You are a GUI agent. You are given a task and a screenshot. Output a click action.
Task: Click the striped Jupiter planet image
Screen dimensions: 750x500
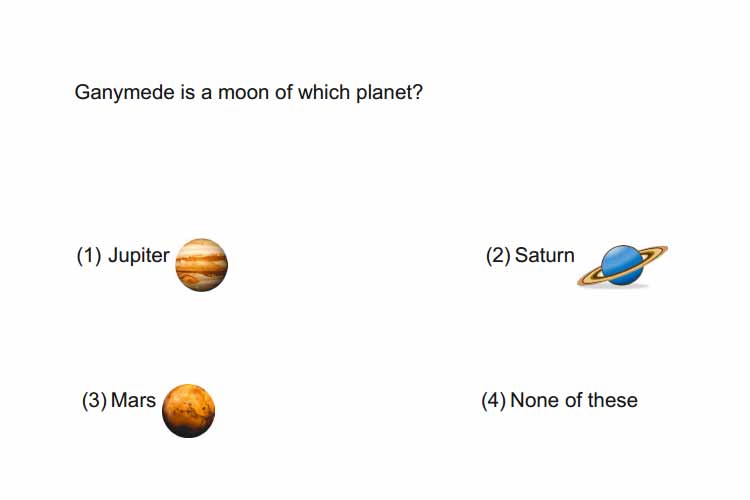pos(201,265)
